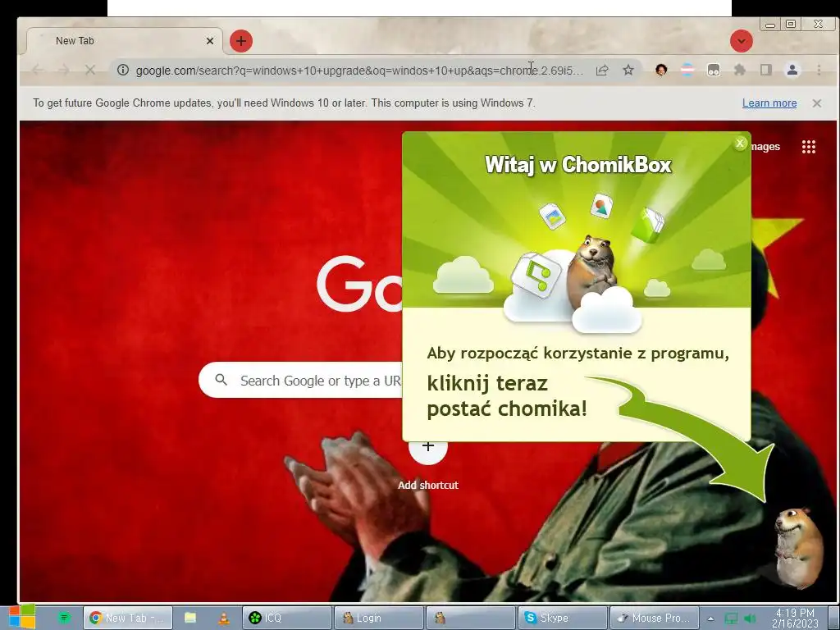Open VLC media player from the taskbar
This screenshot has width=840, height=630.
pyautogui.click(x=223, y=619)
